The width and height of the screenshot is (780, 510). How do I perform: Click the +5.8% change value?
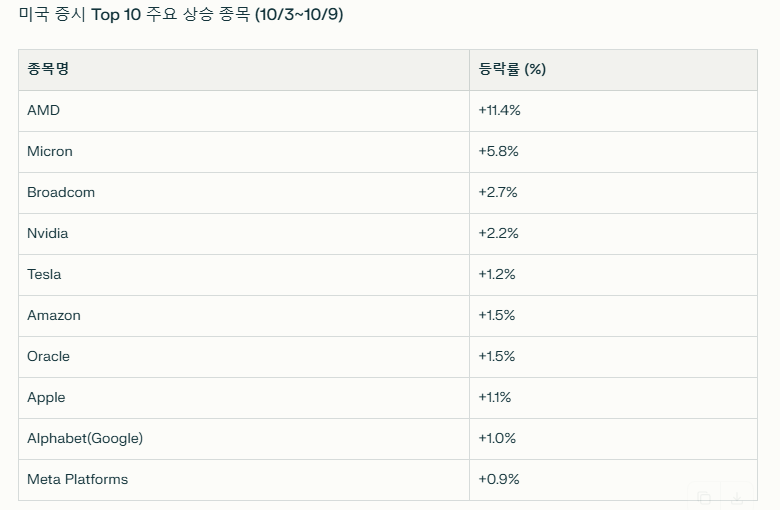click(x=498, y=152)
